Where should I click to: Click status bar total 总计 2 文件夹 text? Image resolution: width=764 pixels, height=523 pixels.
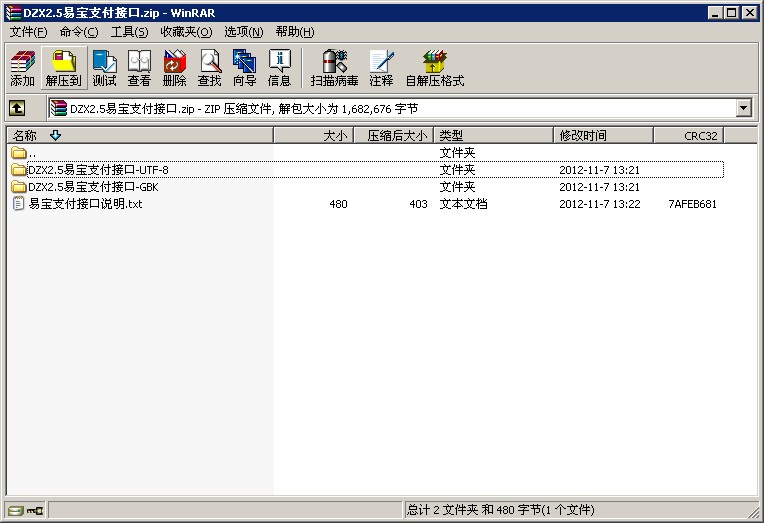[x=500, y=510]
